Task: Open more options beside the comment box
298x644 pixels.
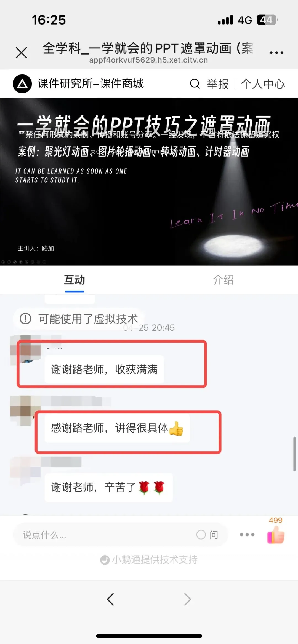Action: 247,535
